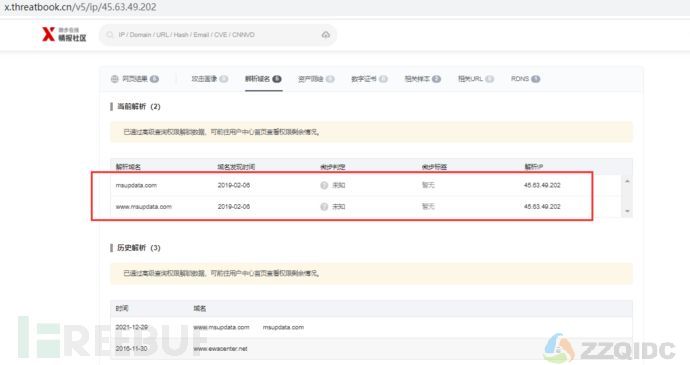Click the globe icon on first tab

pos(115,79)
